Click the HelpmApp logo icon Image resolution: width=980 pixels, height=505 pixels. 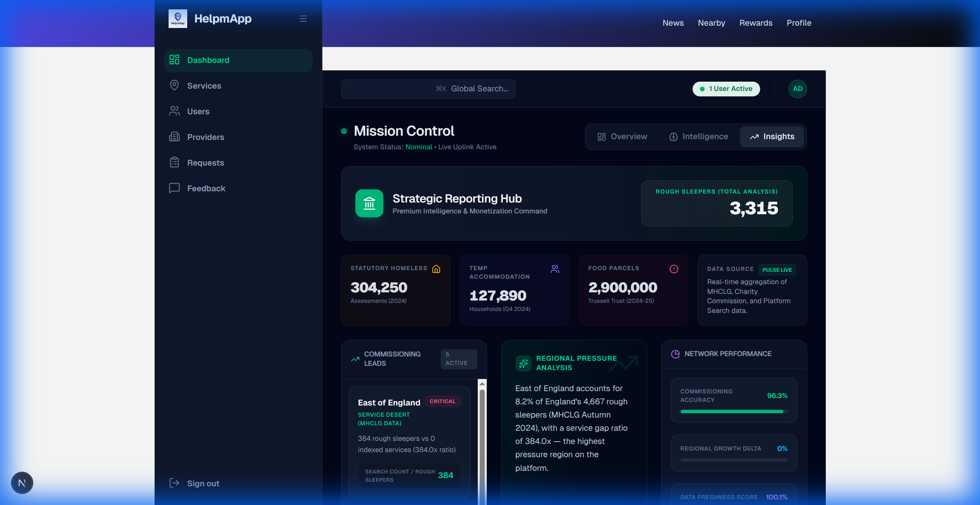click(178, 19)
